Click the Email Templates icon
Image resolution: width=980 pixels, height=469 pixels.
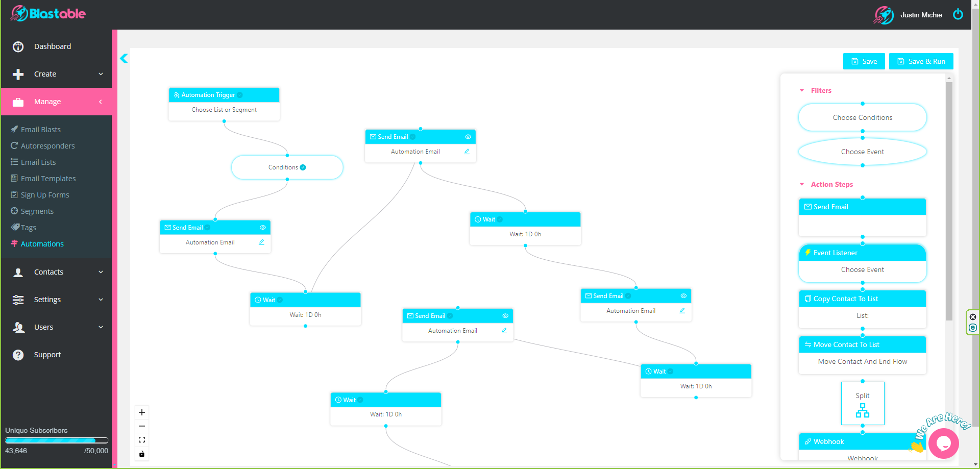click(14, 178)
